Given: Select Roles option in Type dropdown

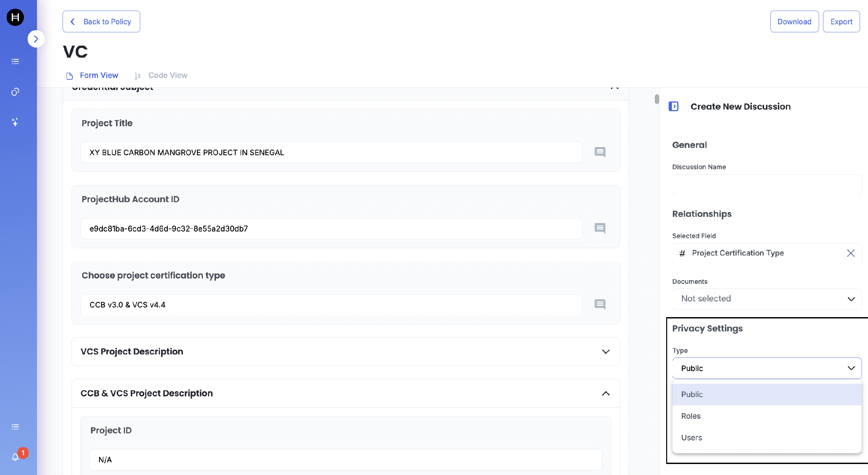Looking at the screenshot, I should pos(691,416).
